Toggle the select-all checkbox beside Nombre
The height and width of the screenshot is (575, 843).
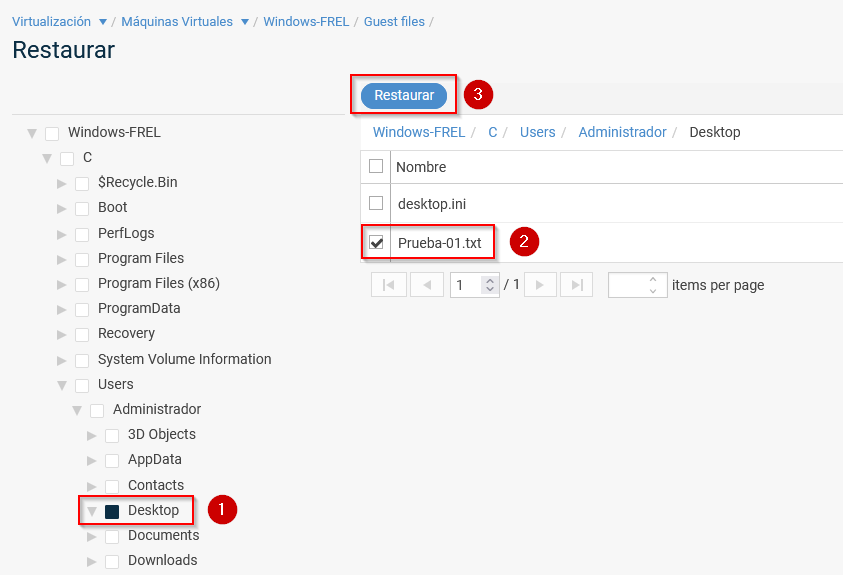(376, 166)
